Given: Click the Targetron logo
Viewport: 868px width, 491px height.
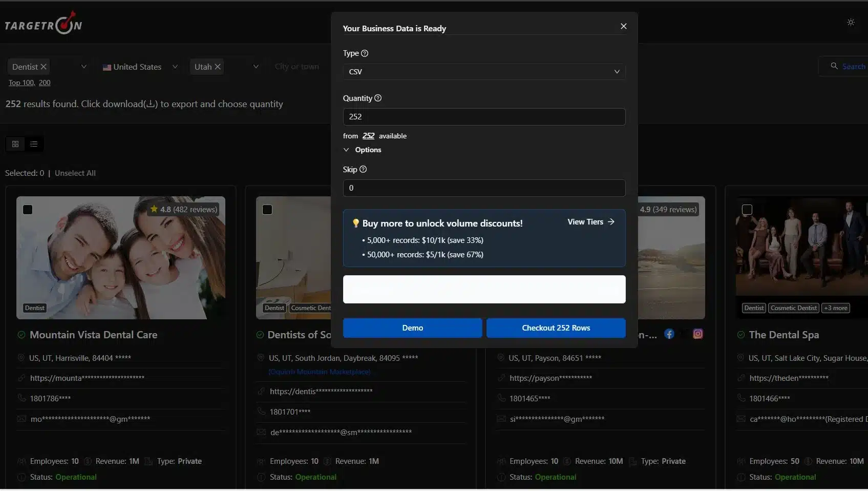Looking at the screenshot, I should [43, 24].
